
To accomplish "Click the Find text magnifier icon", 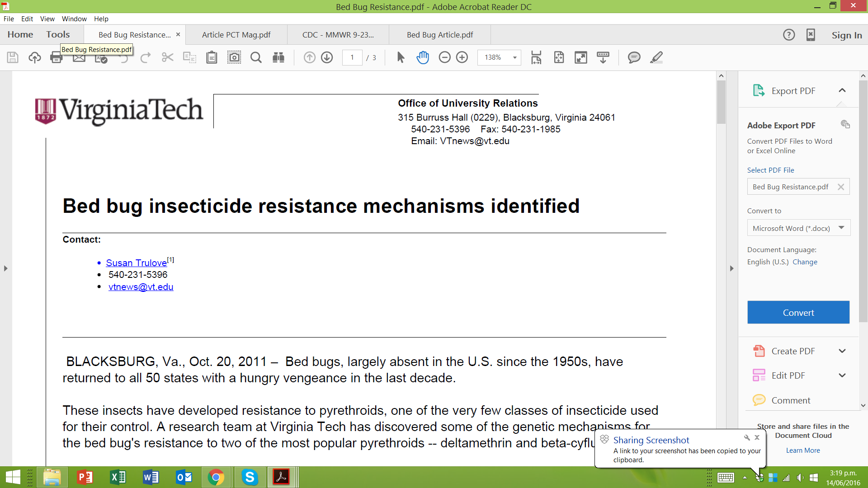I will [256, 57].
